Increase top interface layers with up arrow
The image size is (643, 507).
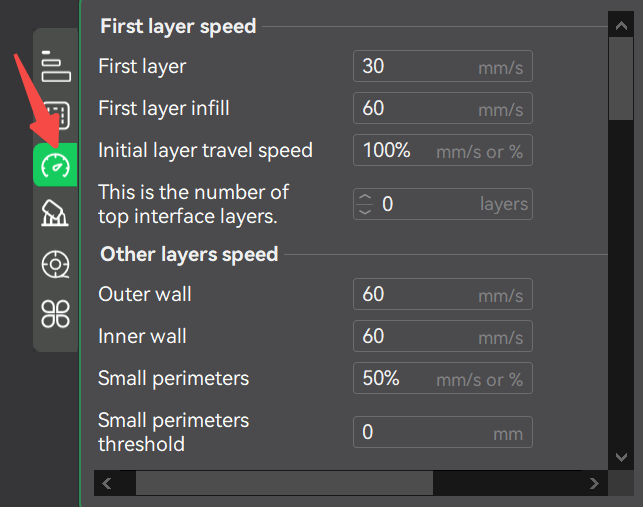coord(365,197)
